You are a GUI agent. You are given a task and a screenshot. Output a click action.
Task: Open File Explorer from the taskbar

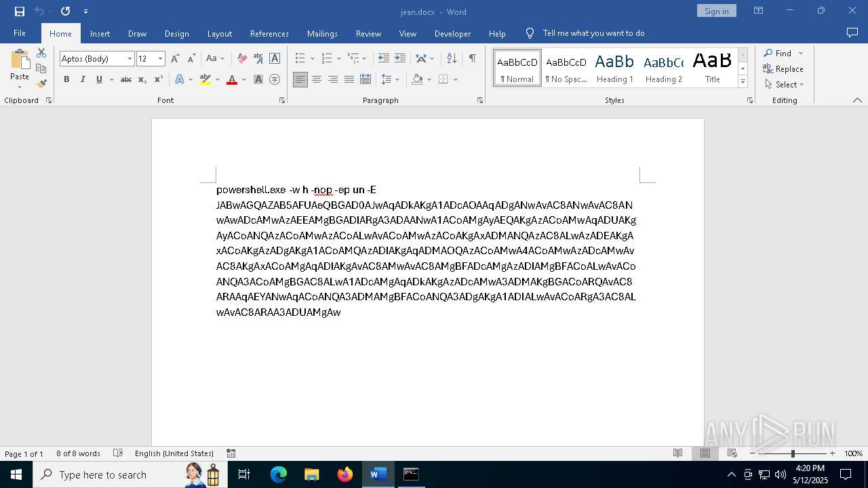(x=312, y=474)
